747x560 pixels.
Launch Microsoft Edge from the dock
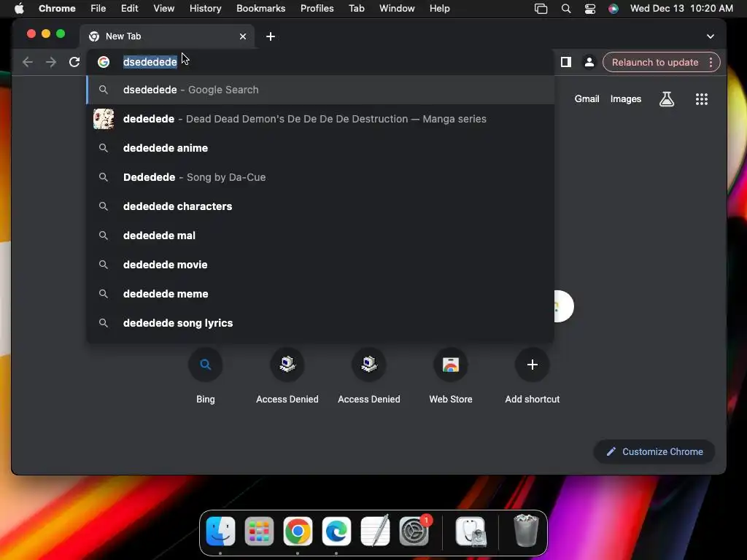[336, 531]
